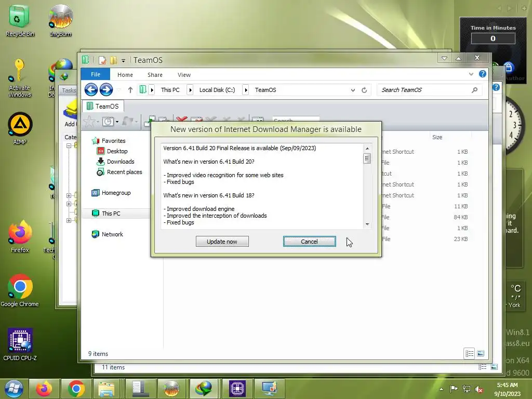Open CPUID CPU-Z desktop icon
This screenshot has width=532, height=399.
click(x=20, y=344)
